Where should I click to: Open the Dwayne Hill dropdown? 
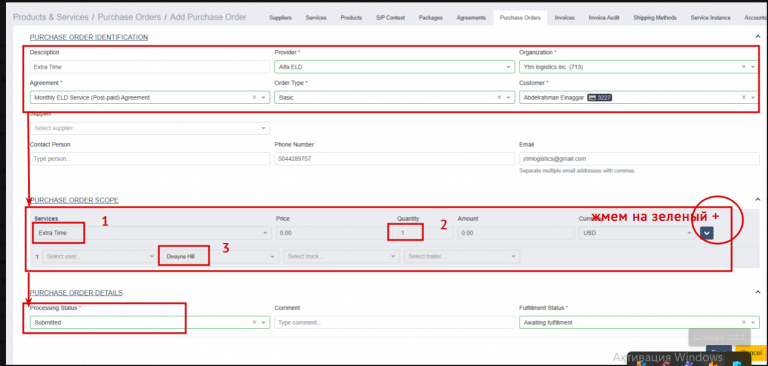coord(220,256)
